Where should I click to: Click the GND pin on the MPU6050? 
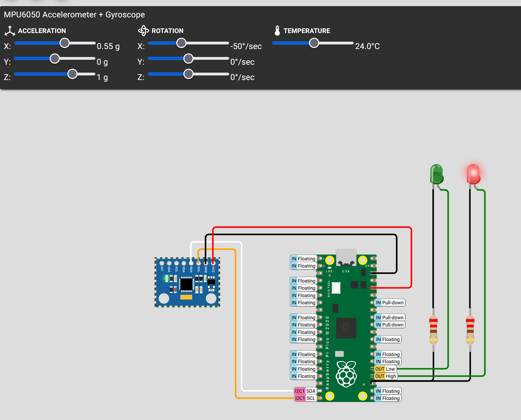(x=206, y=263)
